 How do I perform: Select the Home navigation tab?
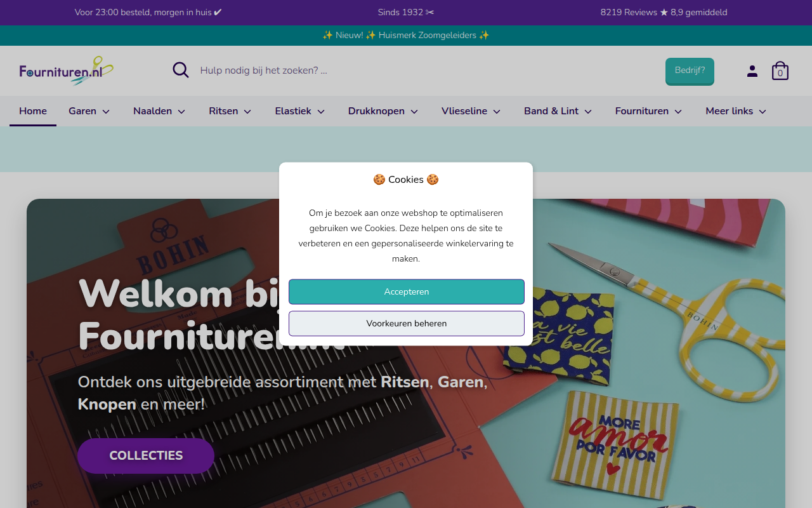[33, 111]
